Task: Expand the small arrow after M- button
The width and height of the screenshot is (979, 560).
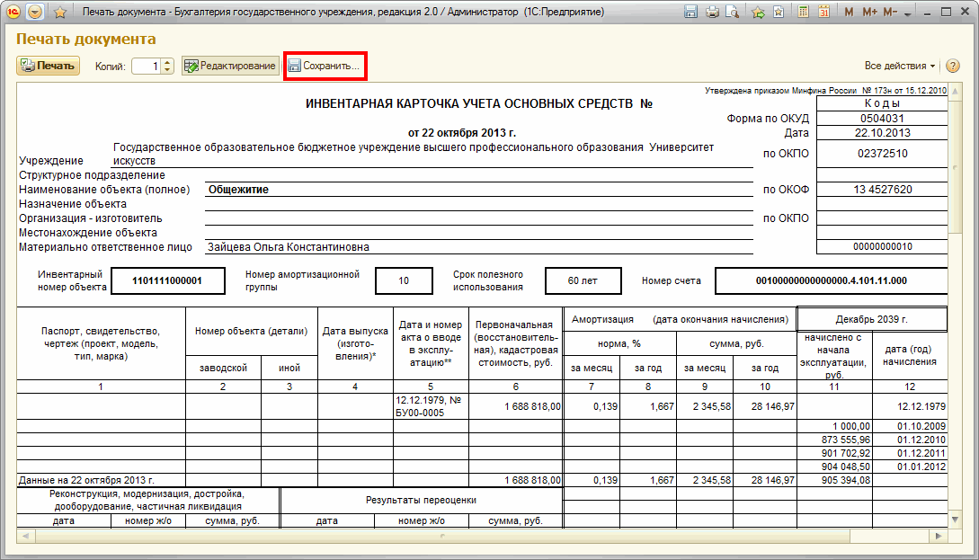Action: click(x=906, y=13)
